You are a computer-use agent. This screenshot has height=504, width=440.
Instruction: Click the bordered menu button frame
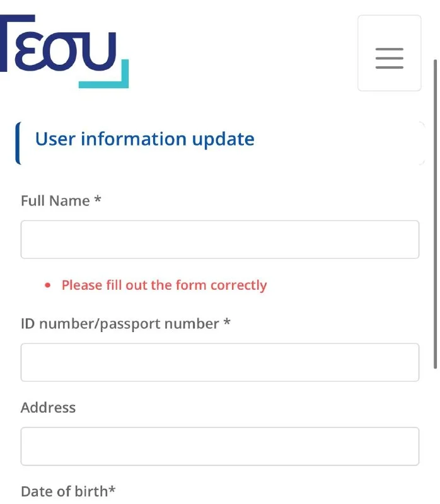(389, 53)
